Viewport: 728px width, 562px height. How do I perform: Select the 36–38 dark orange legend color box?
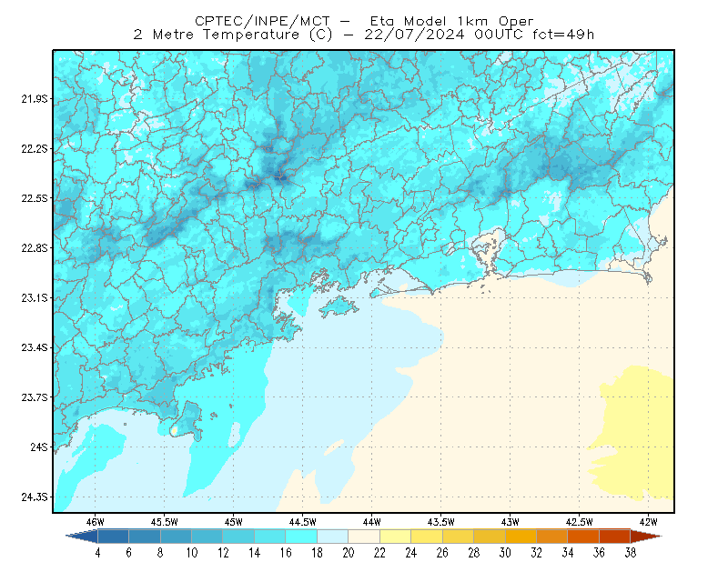tap(615, 537)
